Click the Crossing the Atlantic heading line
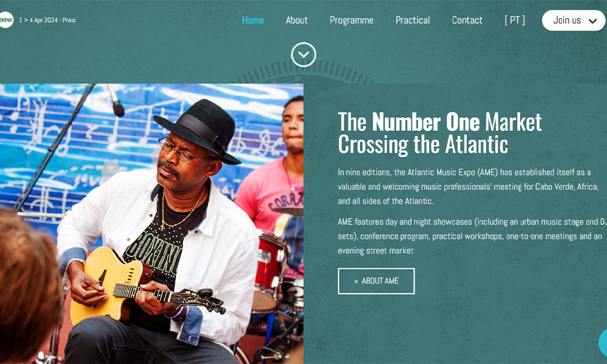Viewport: 607px width, 364px height. pyautogui.click(x=422, y=144)
